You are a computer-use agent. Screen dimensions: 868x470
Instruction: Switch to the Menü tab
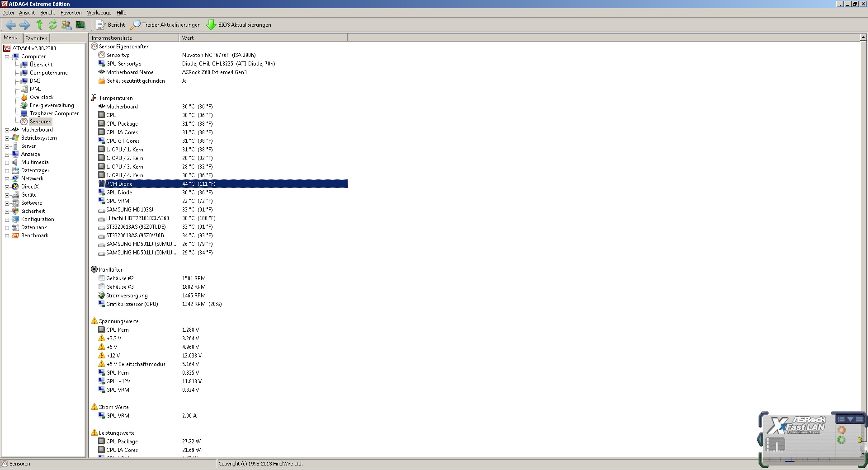click(11, 38)
